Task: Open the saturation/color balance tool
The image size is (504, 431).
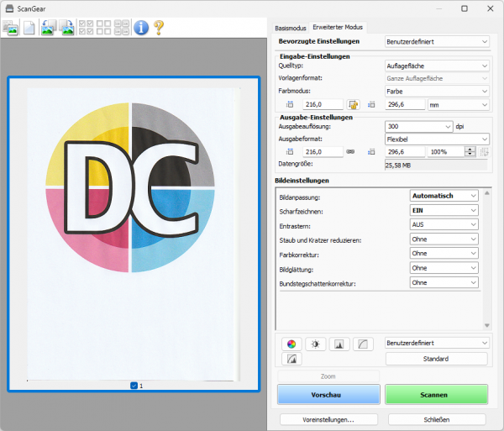Action: coord(291,344)
